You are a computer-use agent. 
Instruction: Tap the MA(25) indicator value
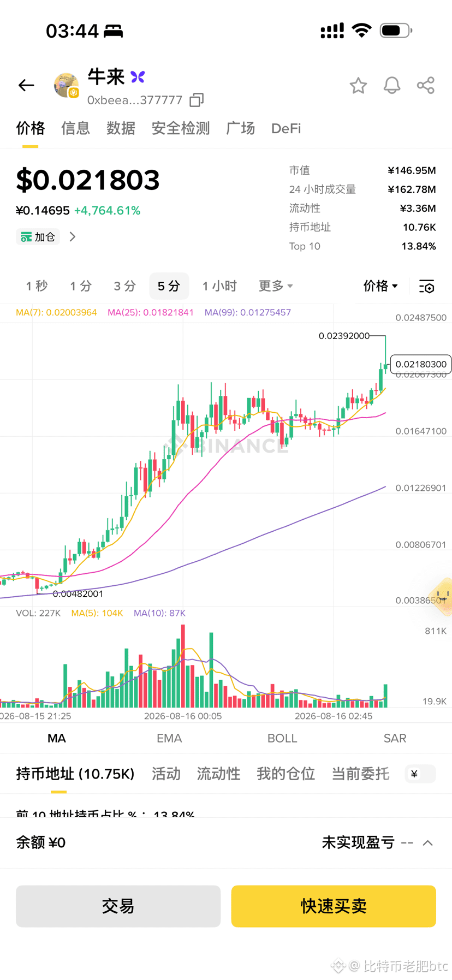[x=151, y=312]
